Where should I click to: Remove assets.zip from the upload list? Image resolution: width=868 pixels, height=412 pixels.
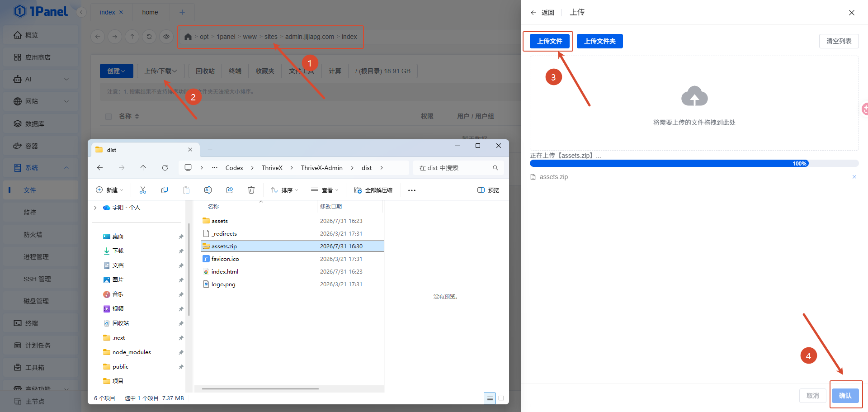854,177
